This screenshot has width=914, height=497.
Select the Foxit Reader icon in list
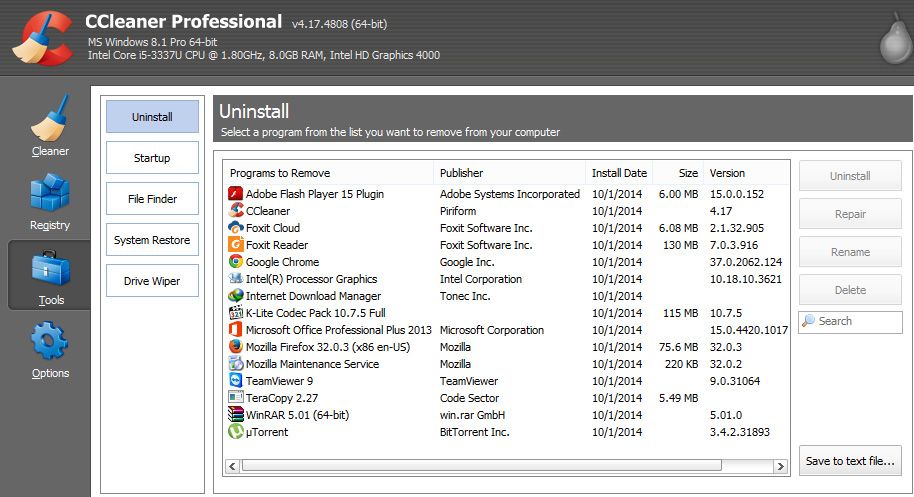pos(235,245)
